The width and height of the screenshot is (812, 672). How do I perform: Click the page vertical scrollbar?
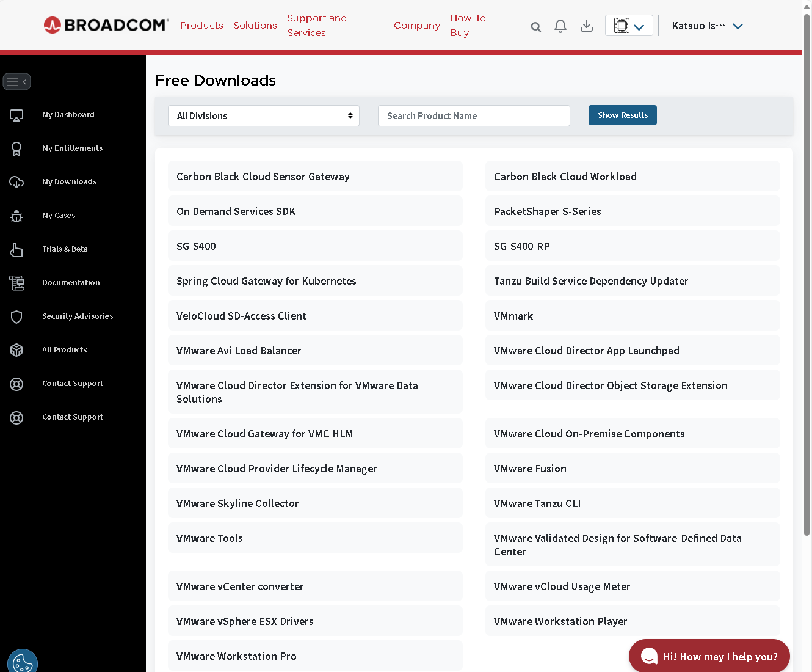tap(807, 275)
